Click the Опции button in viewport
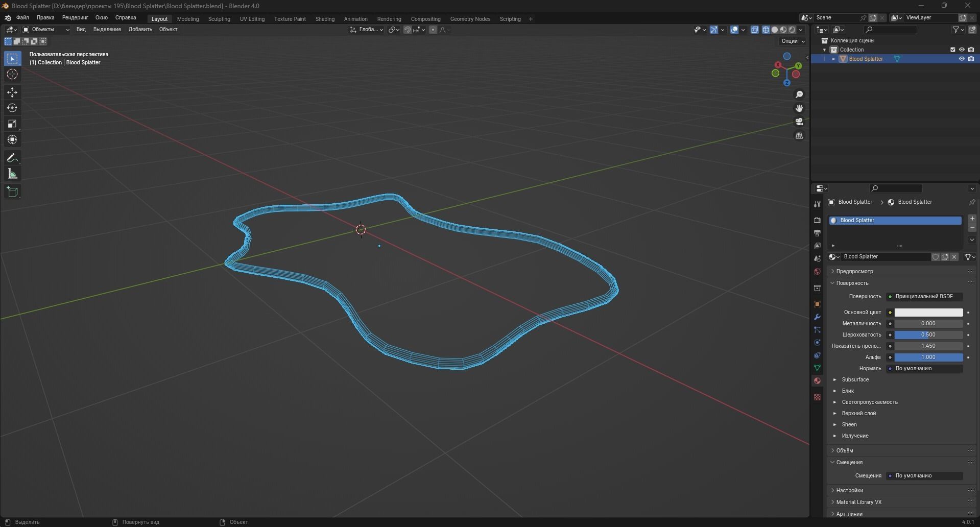The image size is (980, 527). (792, 41)
